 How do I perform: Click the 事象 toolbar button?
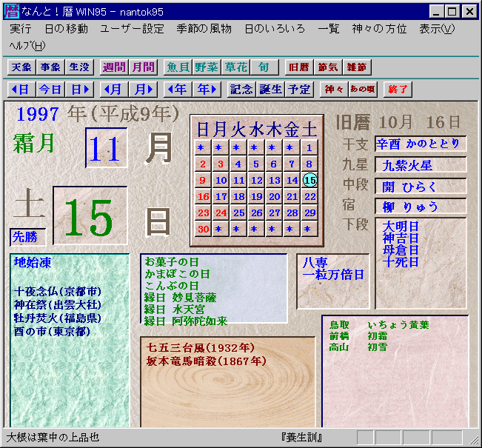pos(50,67)
